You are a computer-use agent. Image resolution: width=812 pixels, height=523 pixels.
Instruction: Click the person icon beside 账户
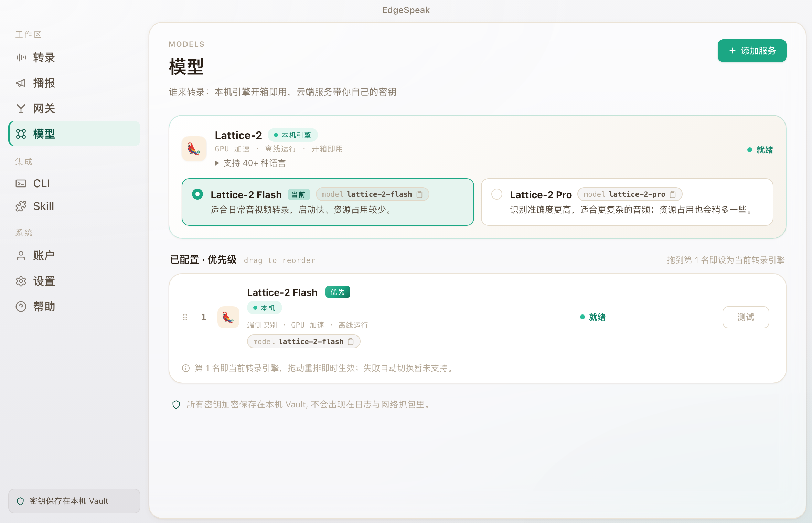pos(21,256)
